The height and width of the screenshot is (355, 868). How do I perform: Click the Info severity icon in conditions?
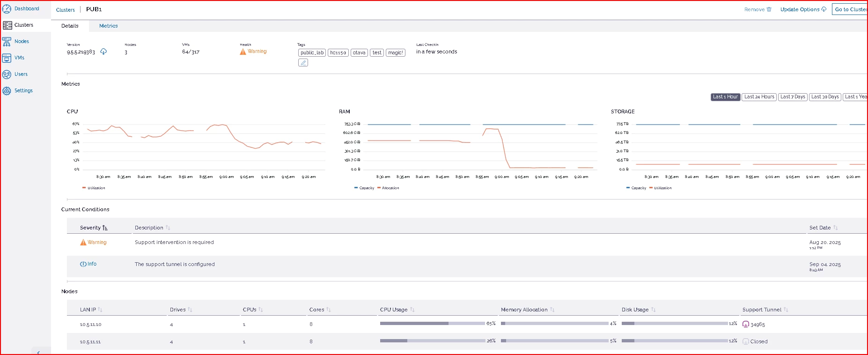tap(83, 264)
